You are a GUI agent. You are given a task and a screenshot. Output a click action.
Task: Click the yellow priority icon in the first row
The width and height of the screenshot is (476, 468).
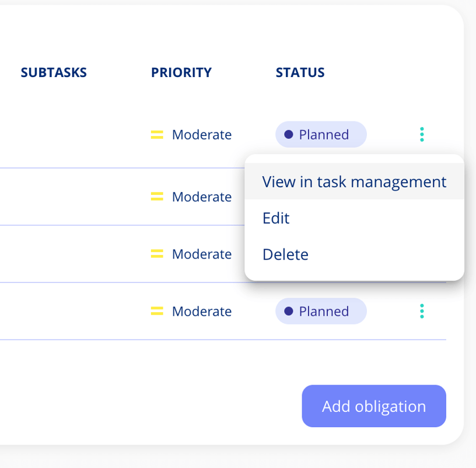coord(157,135)
